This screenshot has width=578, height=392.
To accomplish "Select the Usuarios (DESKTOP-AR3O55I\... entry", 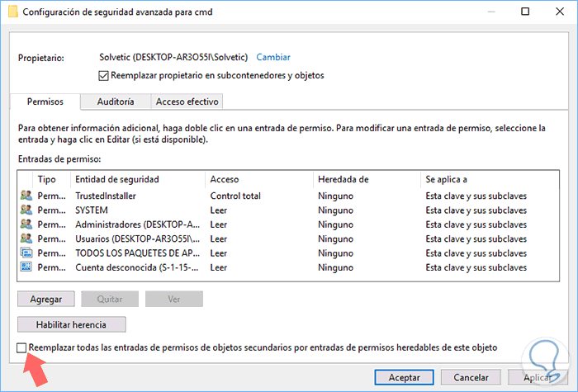I will [x=288, y=239].
